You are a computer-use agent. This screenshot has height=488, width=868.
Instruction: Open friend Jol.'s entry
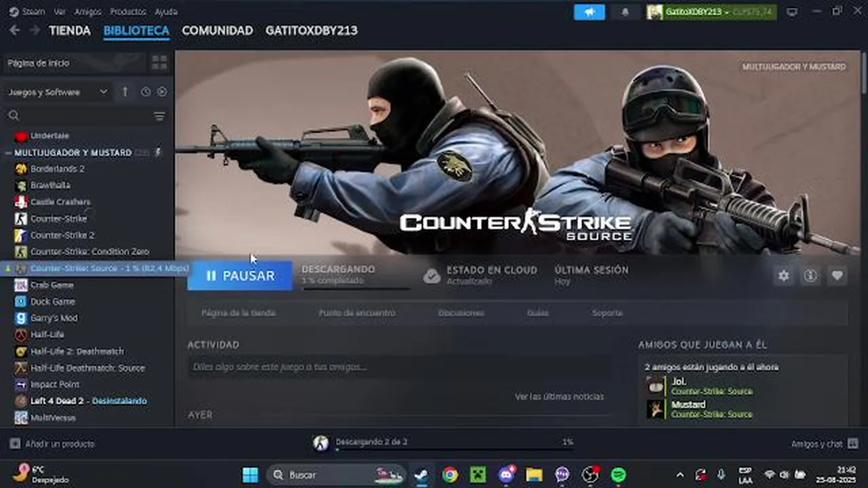(x=743, y=386)
